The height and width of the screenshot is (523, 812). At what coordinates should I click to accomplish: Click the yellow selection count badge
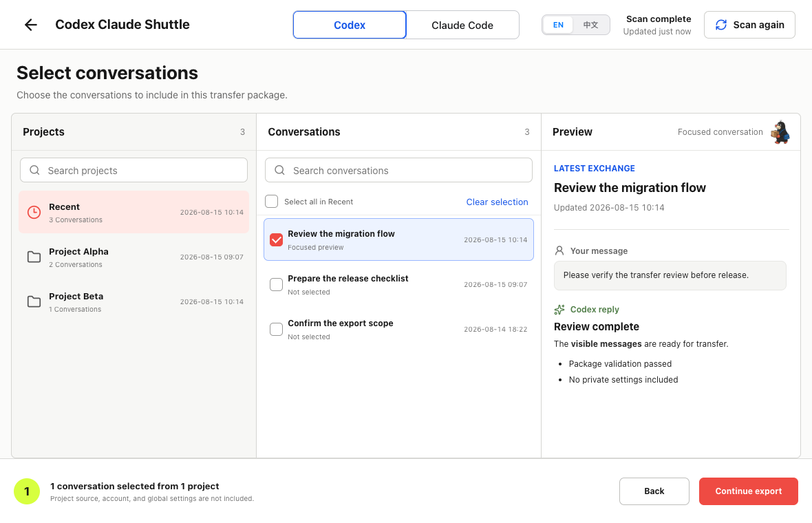pyautogui.click(x=27, y=491)
